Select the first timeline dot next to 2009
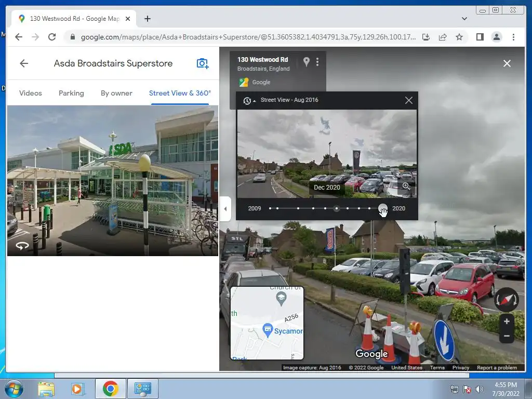The height and width of the screenshot is (399, 532). pos(270,208)
